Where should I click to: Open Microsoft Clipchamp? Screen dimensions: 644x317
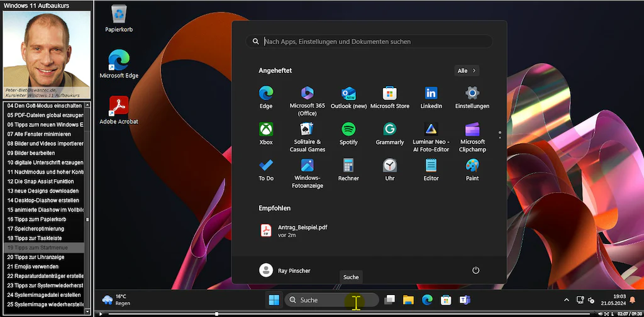(472, 137)
